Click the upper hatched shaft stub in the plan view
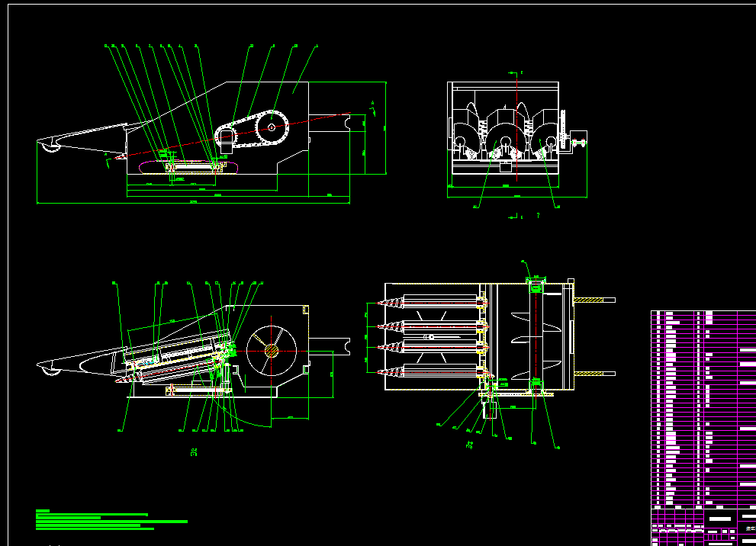 coord(594,300)
